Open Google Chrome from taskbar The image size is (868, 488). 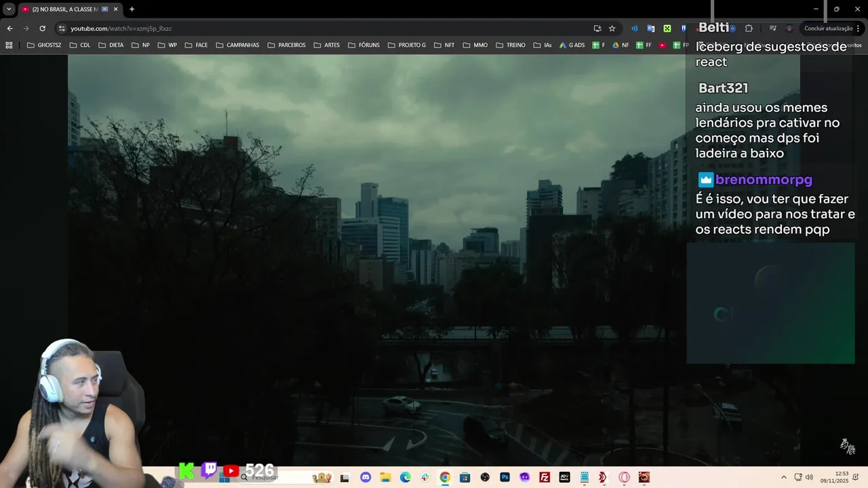click(x=445, y=477)
